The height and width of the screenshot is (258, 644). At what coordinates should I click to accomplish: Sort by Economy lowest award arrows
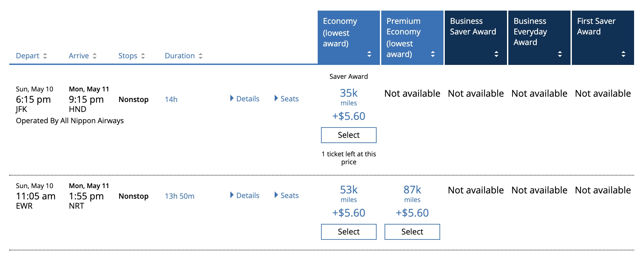(x=369, y=54)
